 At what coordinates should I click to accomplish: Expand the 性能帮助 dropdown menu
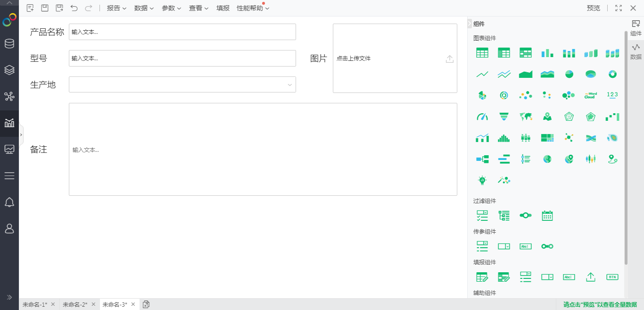253,8
